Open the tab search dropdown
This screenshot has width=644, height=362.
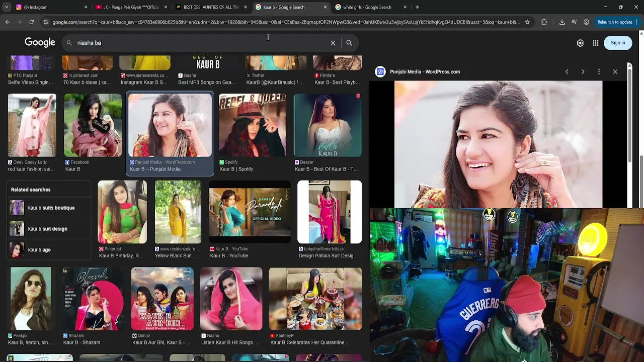click(7, 7)
